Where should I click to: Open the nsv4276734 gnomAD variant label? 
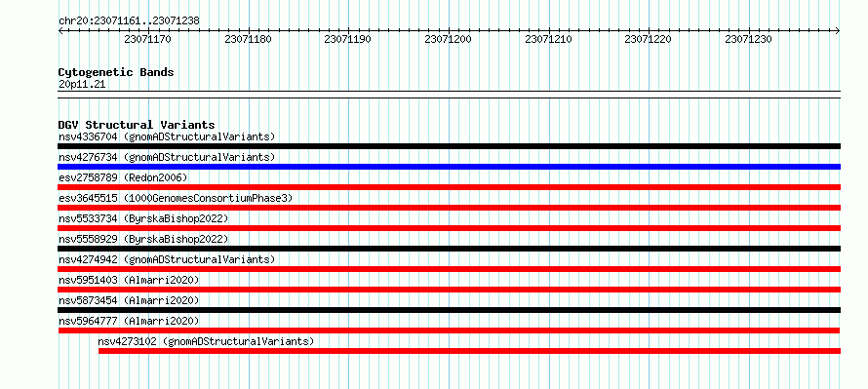coord(167,157)
